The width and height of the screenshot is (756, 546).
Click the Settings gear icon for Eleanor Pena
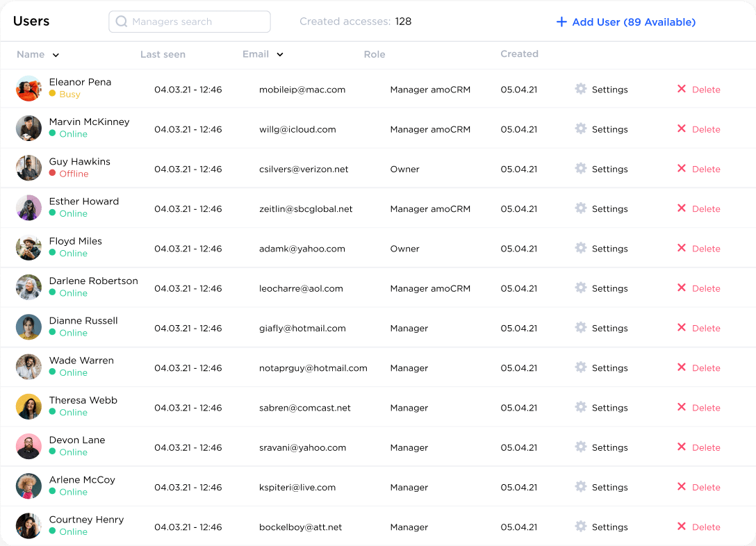click(x=580, y=89)
